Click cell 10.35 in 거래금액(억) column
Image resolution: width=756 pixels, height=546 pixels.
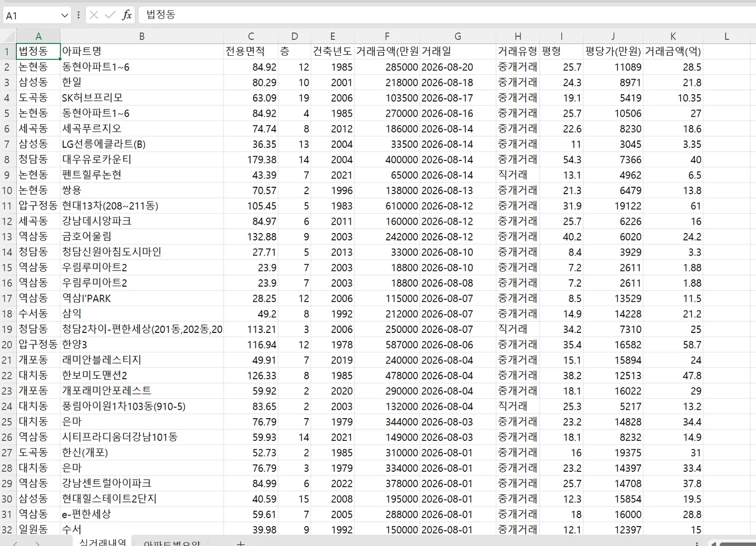673,98
